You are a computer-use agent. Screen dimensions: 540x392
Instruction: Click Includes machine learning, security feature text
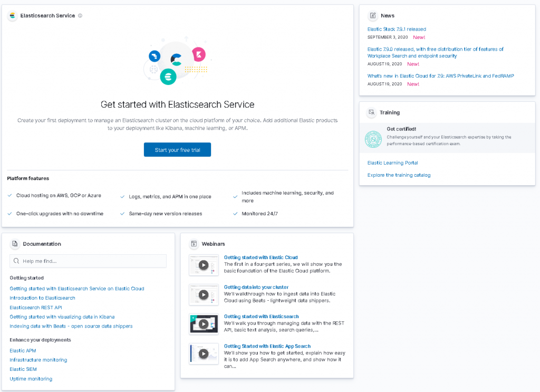tap(287, 197)
